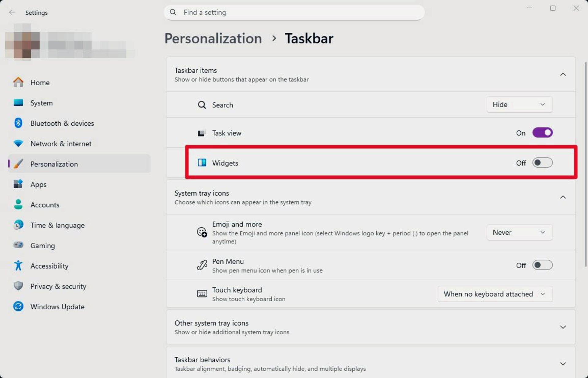Click the Bluetooth & devices icon

click(18, 123)
